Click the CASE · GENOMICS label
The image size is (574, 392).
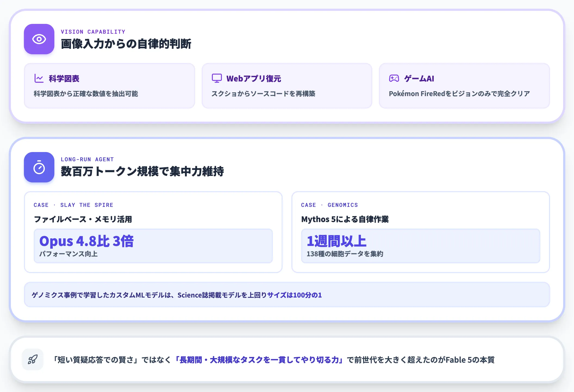pos(329,205)
